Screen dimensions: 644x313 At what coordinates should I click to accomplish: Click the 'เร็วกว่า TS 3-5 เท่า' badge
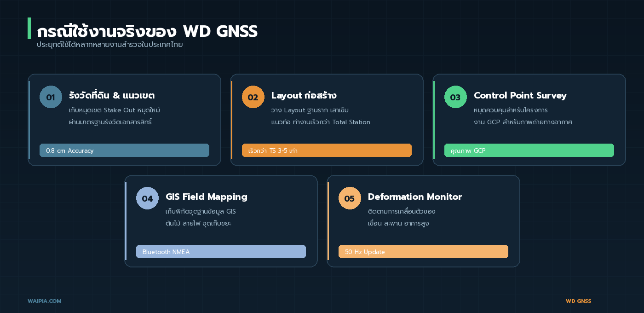pyautogui.click(x=327, y=150)
